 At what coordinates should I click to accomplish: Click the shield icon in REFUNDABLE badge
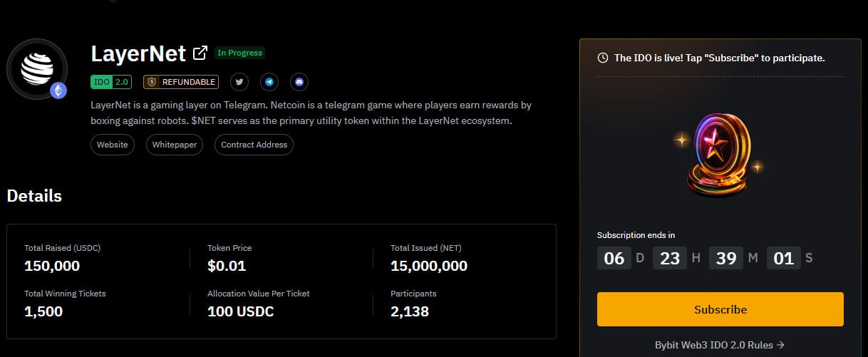151,82
